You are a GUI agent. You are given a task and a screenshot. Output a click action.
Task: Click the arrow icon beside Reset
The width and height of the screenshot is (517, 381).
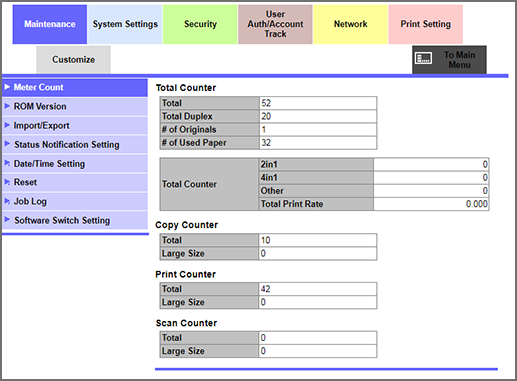click(x=7, y=182)
